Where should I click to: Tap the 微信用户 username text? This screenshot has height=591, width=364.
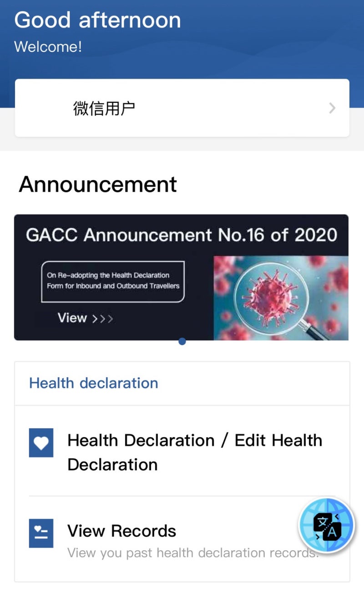click(x=104, y=108)
